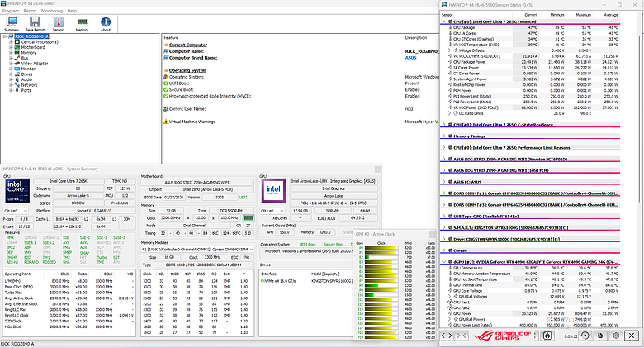Open the Memory Modules bank dropdown

pos(197,250)
